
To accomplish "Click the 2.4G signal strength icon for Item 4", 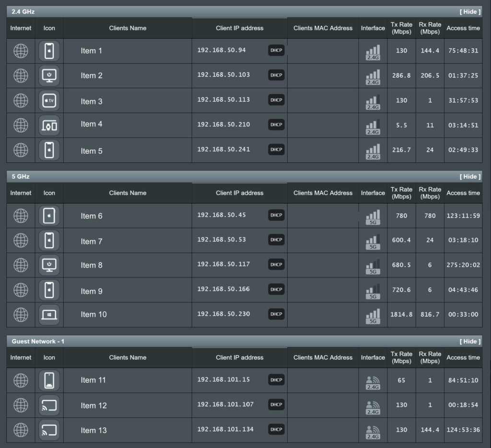I will tap(373, 126).
